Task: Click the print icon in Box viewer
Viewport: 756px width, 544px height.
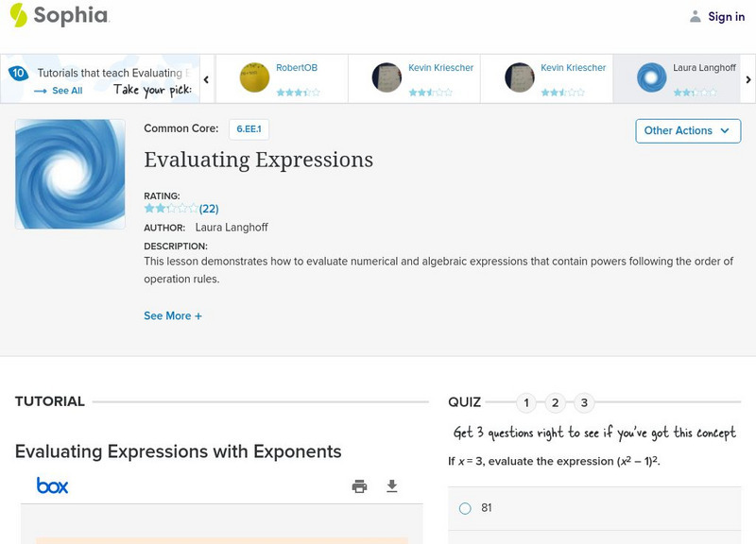Action: pos(359,486)
